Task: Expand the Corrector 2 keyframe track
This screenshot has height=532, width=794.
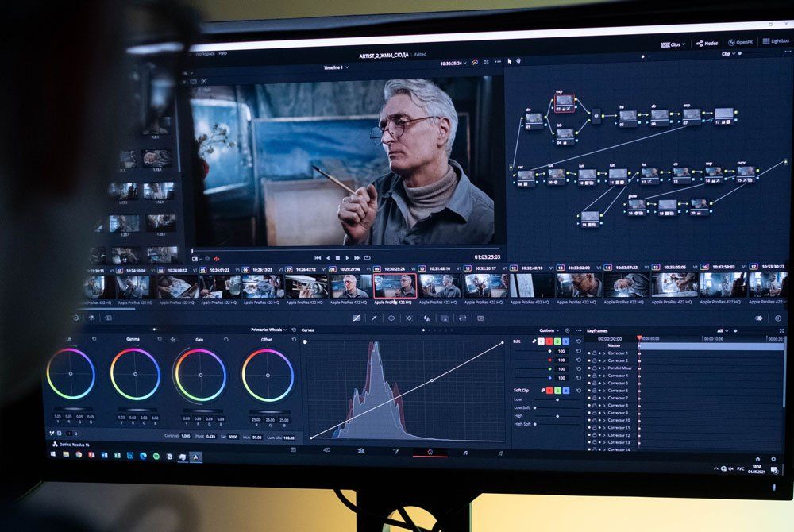Action: pos(604,360)
